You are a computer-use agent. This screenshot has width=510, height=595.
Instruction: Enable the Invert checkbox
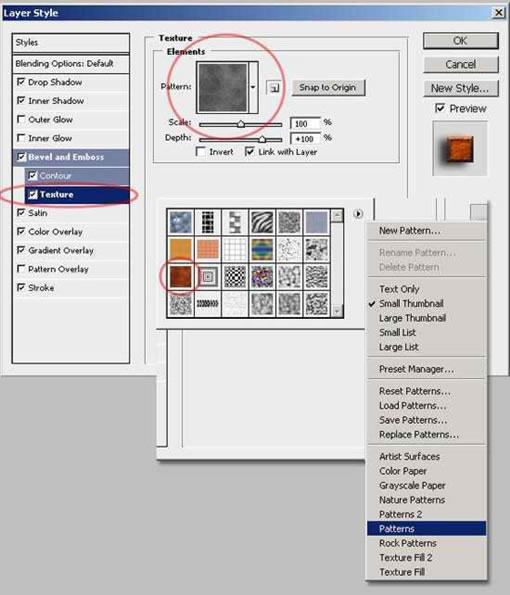[200, 152]
